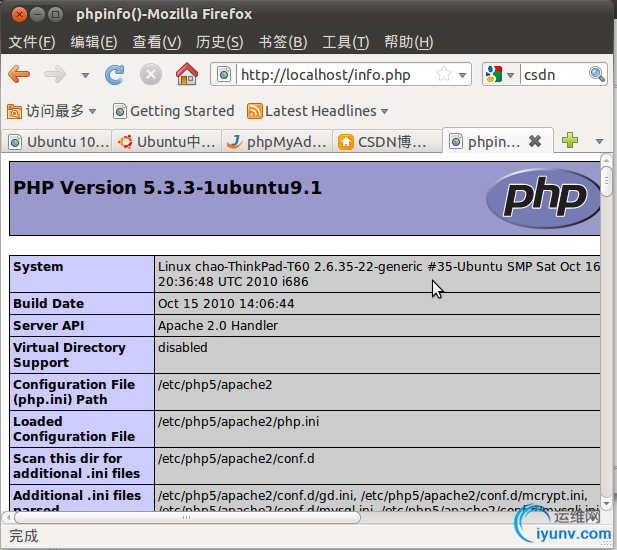Open the 编辑(E) menu
The width and height of the screenshot is (617, 550).
click(x=94, y=42)
